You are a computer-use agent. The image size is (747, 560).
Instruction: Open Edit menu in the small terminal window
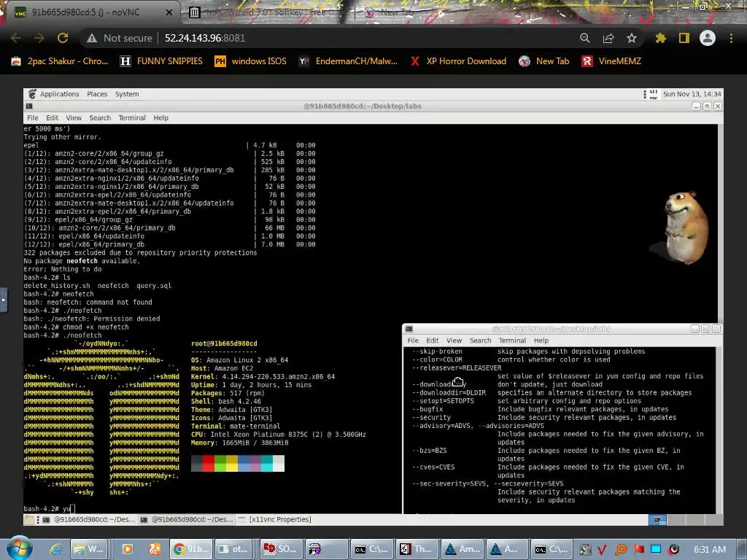433,341
